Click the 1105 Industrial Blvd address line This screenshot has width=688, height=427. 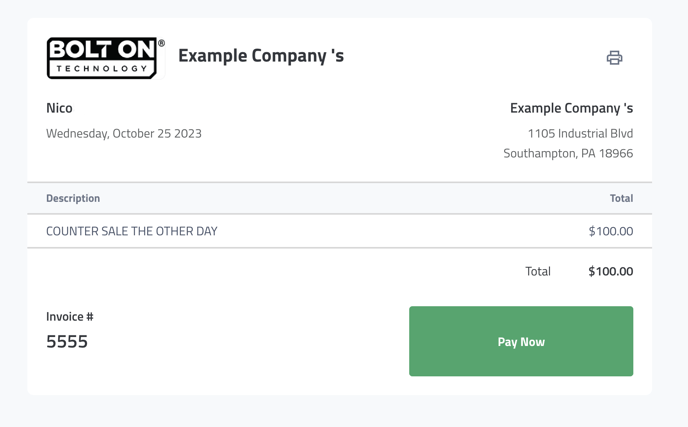[x=580, y=133]
